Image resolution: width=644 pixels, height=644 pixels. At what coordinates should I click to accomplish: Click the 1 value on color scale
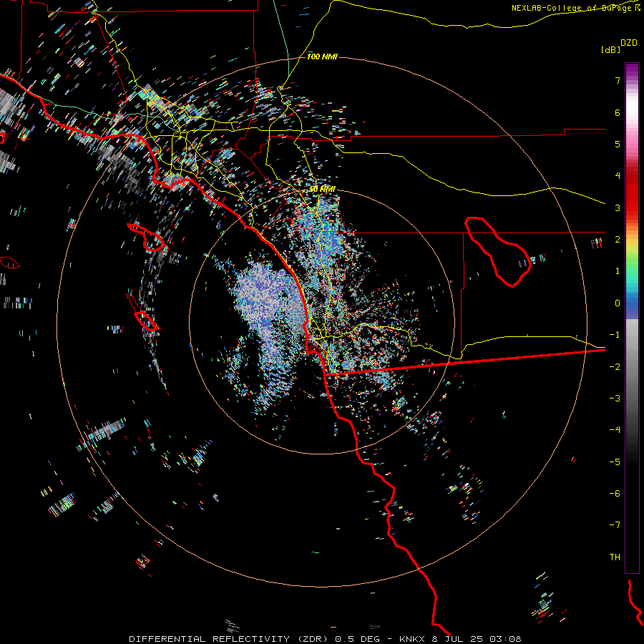pos(618,271)
